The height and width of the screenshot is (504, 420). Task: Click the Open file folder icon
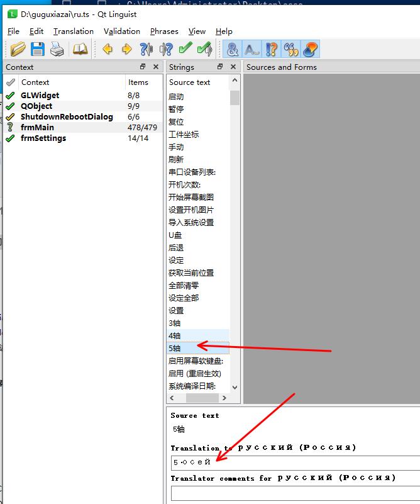(x=18, y=49)
